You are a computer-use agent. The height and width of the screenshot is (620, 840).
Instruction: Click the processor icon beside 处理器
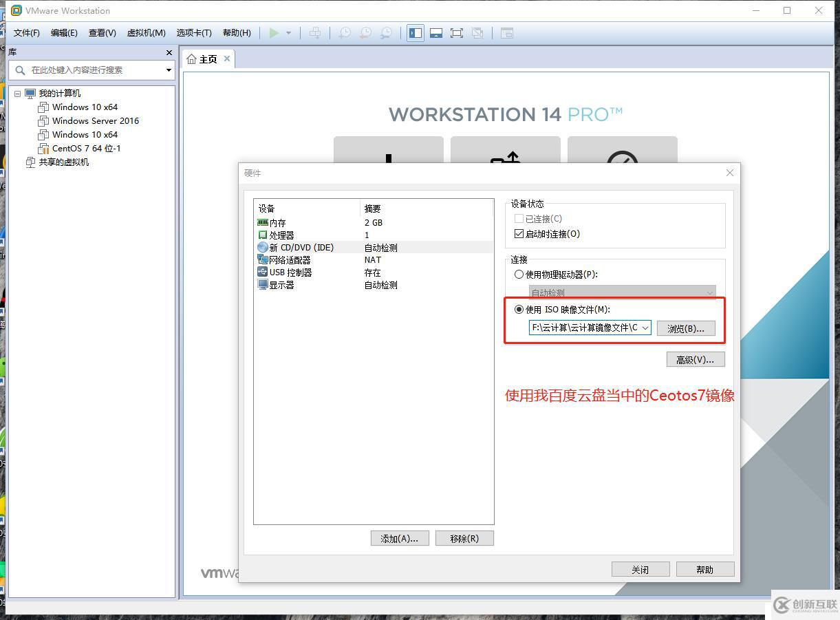click(262, 235)
